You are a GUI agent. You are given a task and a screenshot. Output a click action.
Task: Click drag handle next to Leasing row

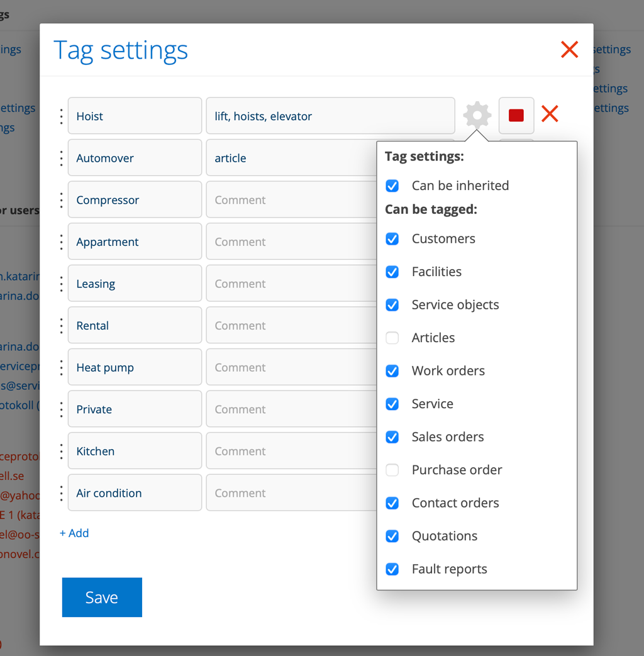coord(61,284)
